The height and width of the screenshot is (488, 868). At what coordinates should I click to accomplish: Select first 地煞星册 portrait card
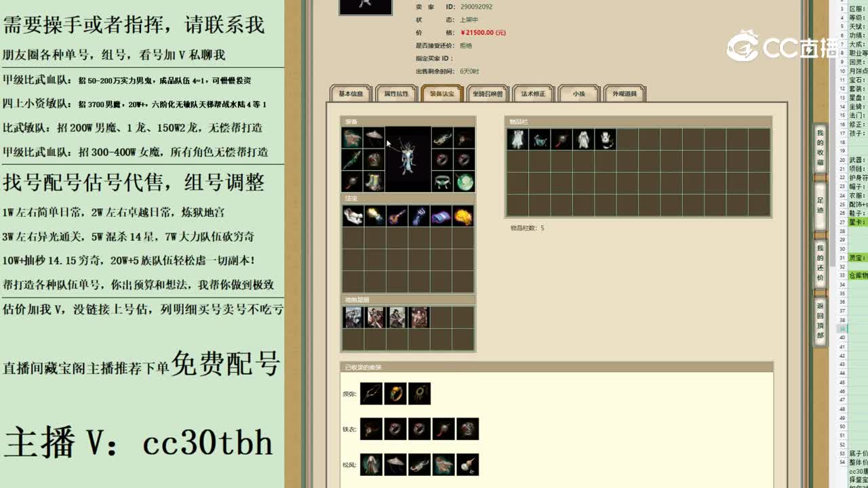click(353, 317)
